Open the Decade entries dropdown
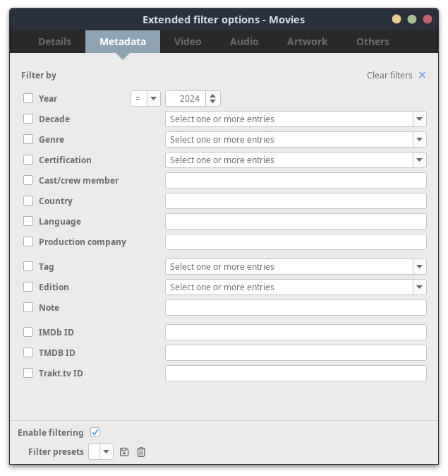 [x=420, y=119]
